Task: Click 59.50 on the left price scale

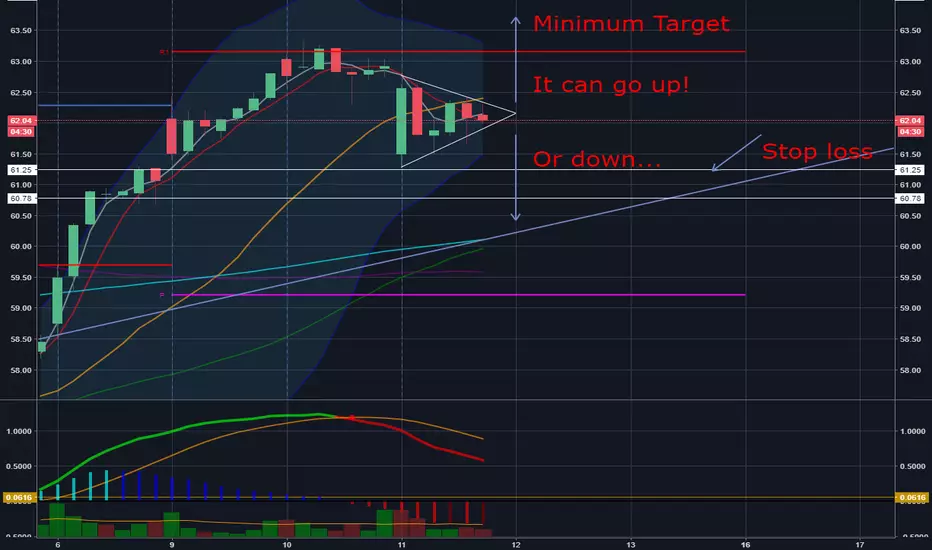Action: point(21,278)
